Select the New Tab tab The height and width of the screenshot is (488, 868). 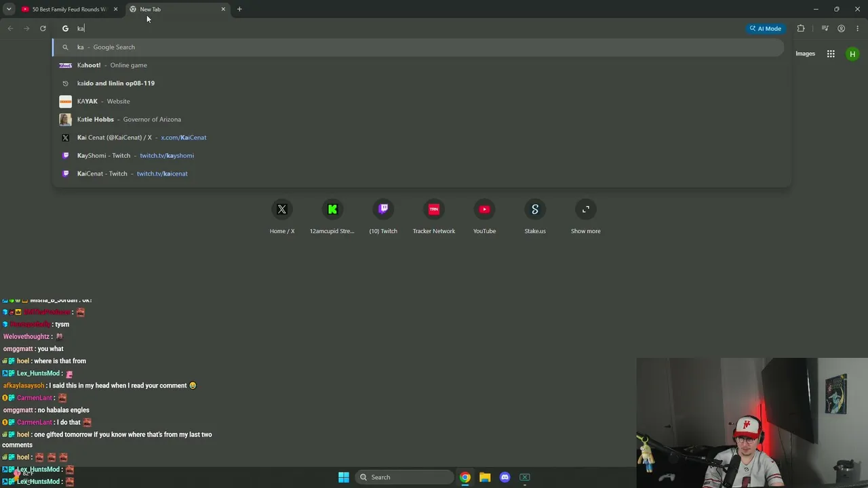(176, 9)
